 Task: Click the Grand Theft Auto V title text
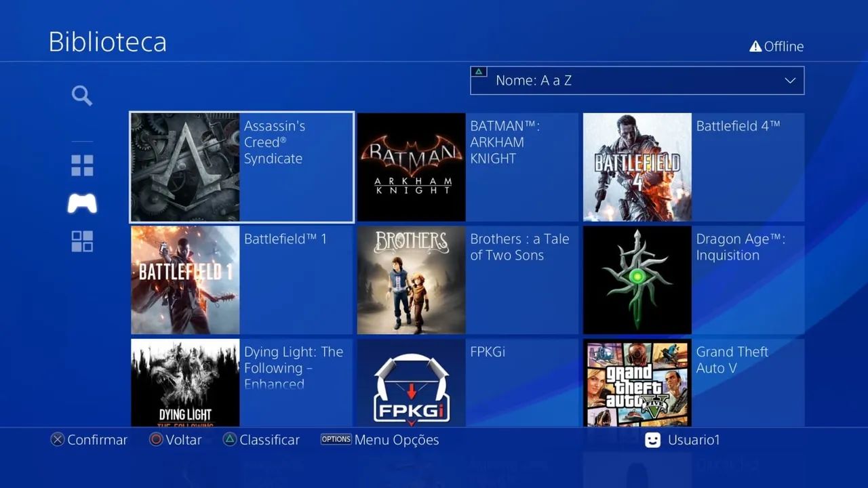(x=732, y=360)
